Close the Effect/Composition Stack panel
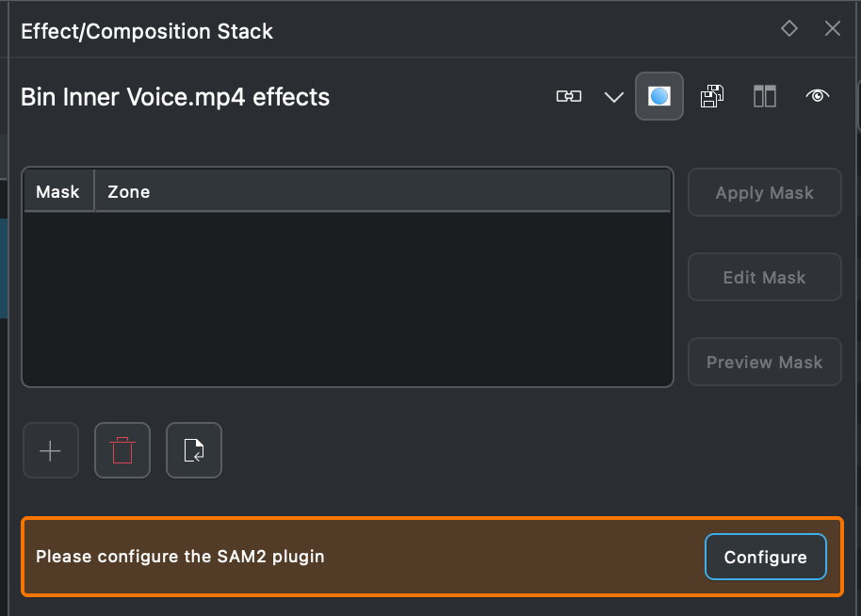Image resolution: width=861 pixels, height=616 pixels. [833, 29]
